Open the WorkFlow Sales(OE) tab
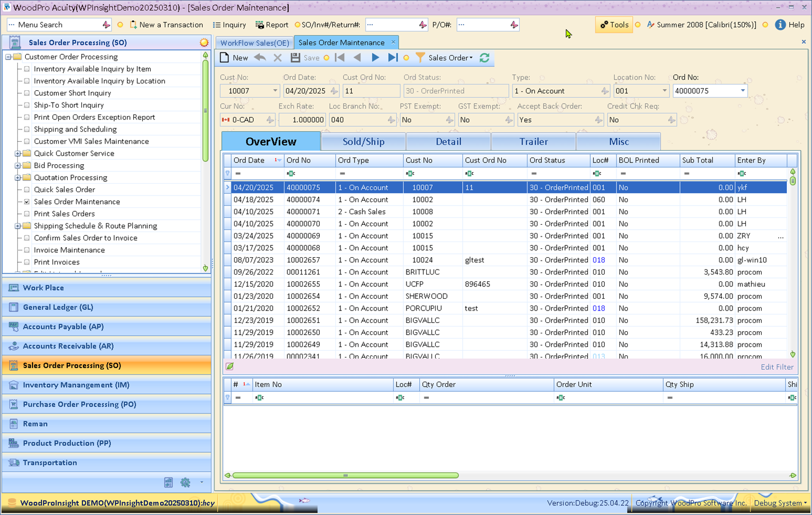The image size is (812, 515). [255, 43]
